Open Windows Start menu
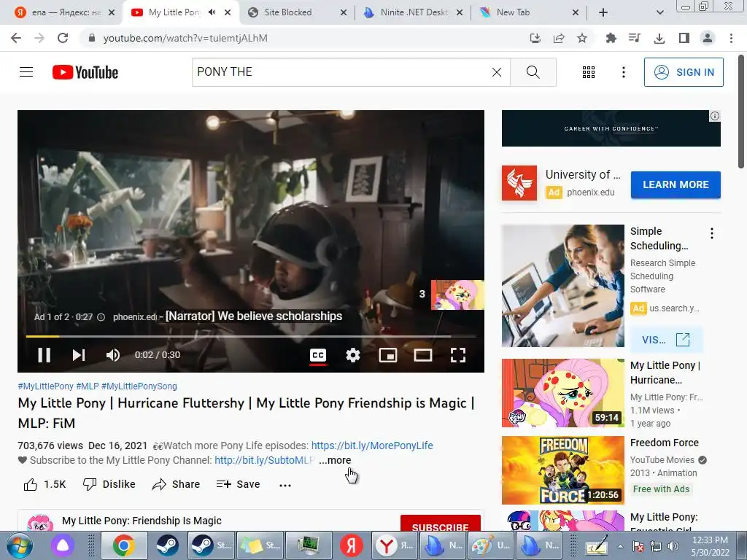Screen dimensions: 747x560 click(x=19, y=545)
